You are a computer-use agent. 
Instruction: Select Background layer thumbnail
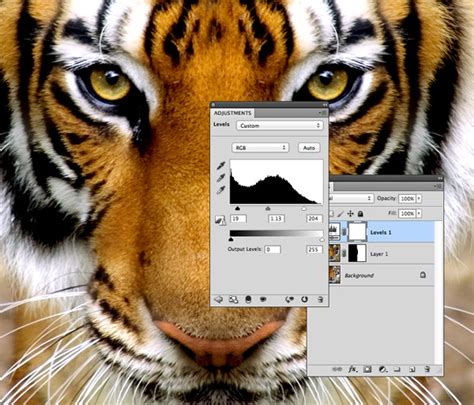[x=335, y=275]
